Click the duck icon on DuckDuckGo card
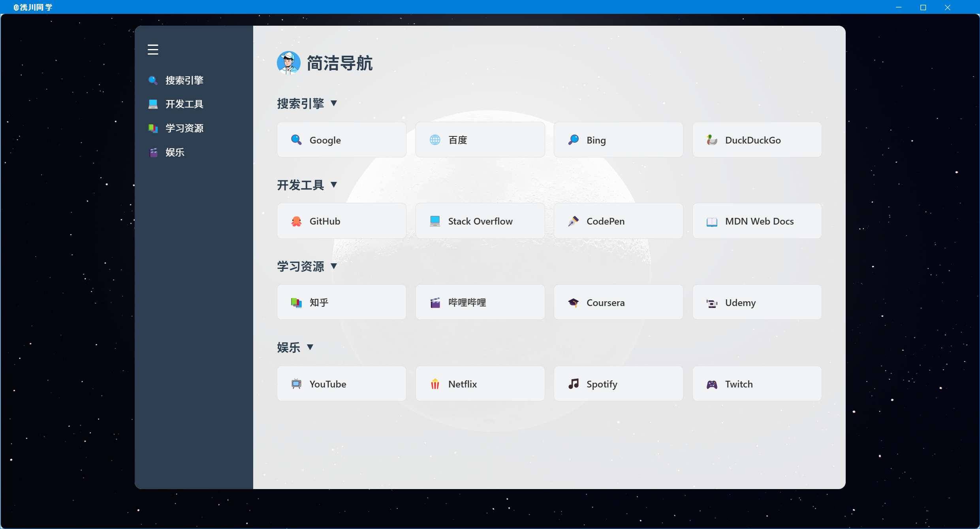This screenshot has height=529, width=980. pyautogui.click(x=712, y=140)
